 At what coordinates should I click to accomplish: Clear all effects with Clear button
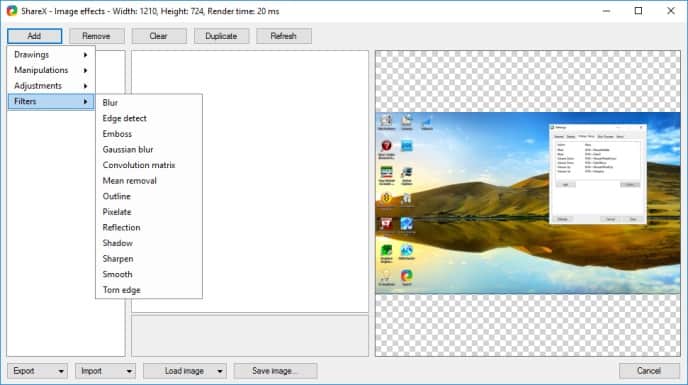point(159,36)
